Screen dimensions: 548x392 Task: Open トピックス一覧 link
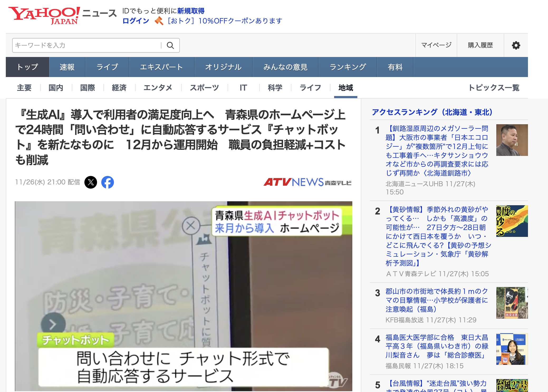[494, 88]
